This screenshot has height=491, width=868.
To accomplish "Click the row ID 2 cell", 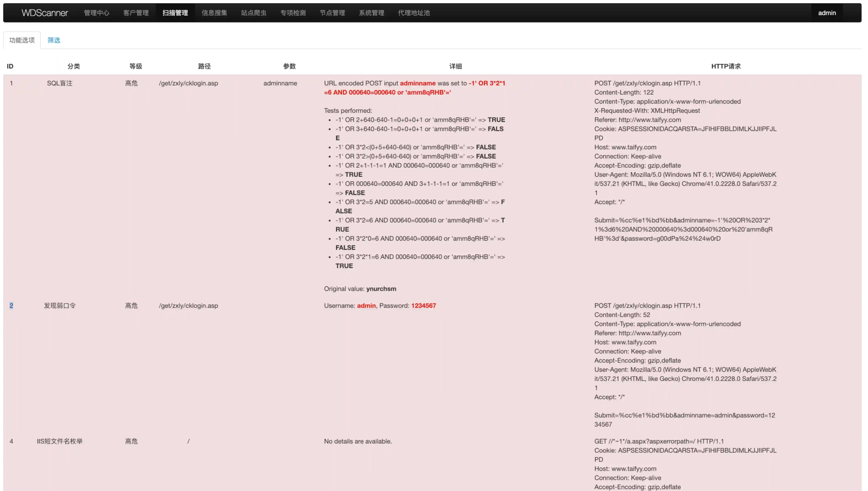I will [11, 306].
